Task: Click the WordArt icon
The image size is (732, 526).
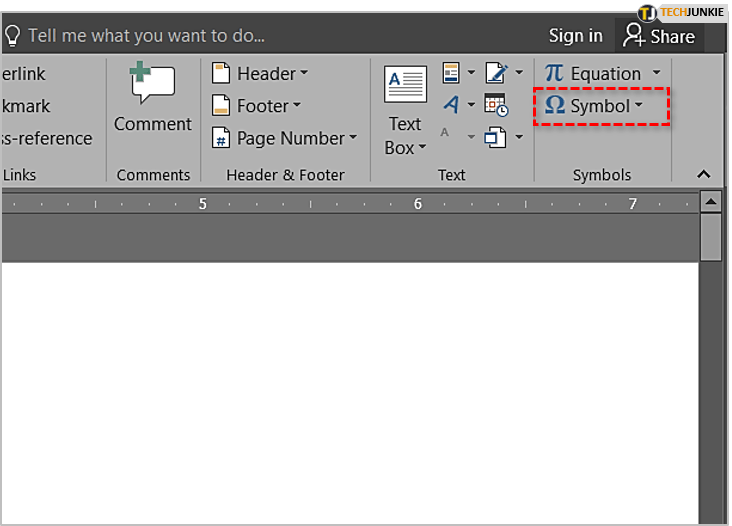Action: pyautogui.click(x=451, y=104)
